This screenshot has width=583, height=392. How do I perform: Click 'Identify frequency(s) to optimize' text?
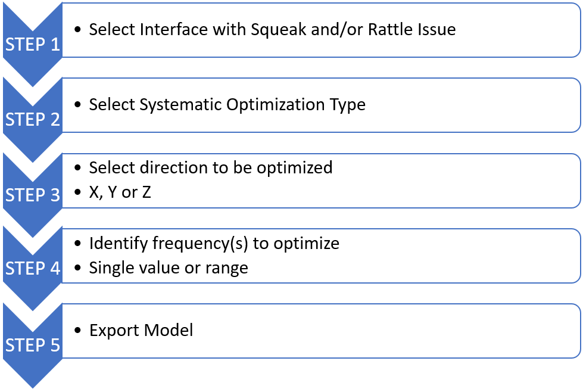pyautogui.click(x=214, y=243)
